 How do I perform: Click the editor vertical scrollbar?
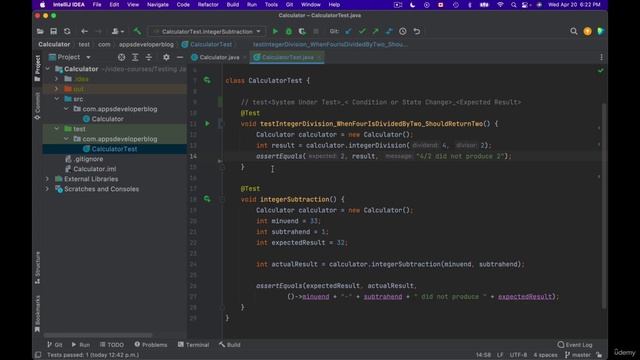(604, 205)
